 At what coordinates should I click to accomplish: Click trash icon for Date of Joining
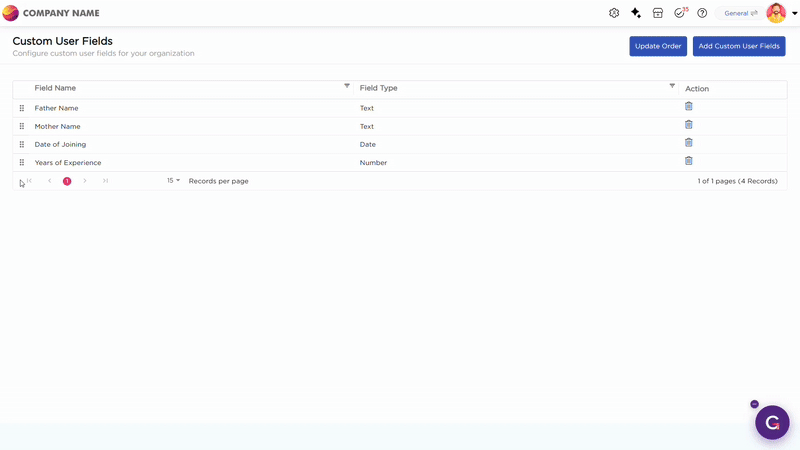(x=688, y=142)
